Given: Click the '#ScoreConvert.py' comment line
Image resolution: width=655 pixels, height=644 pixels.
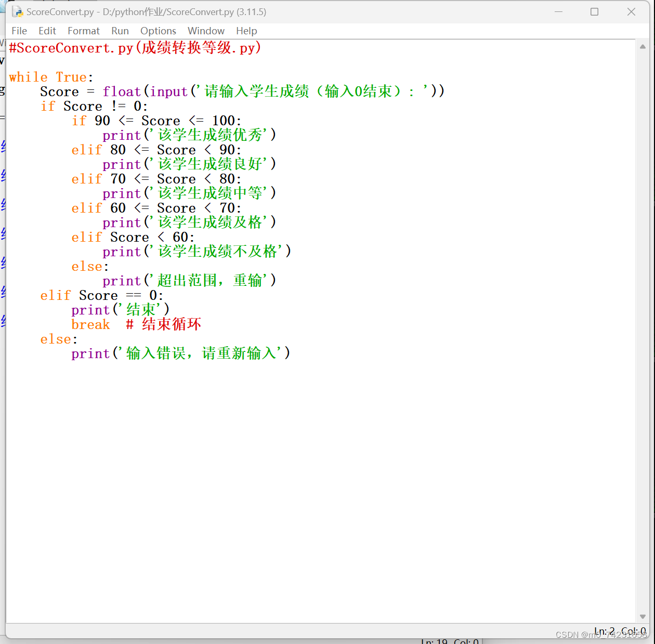Looking at the screenshot, I should (135, 48).
